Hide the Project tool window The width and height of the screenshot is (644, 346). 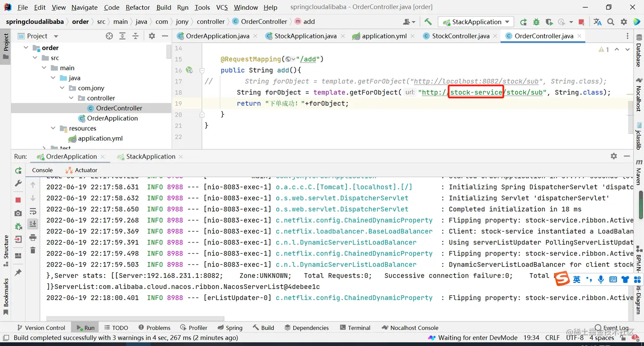[164, 36]
